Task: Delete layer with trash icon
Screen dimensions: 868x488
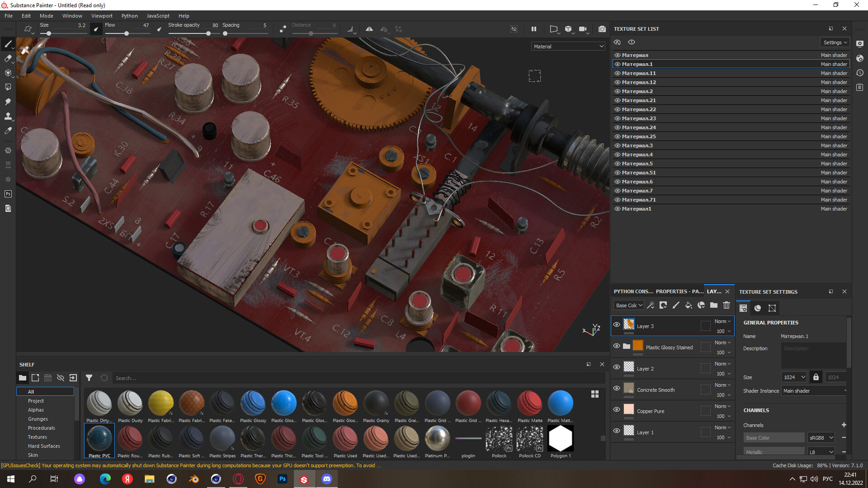Action: click(726, 305)
